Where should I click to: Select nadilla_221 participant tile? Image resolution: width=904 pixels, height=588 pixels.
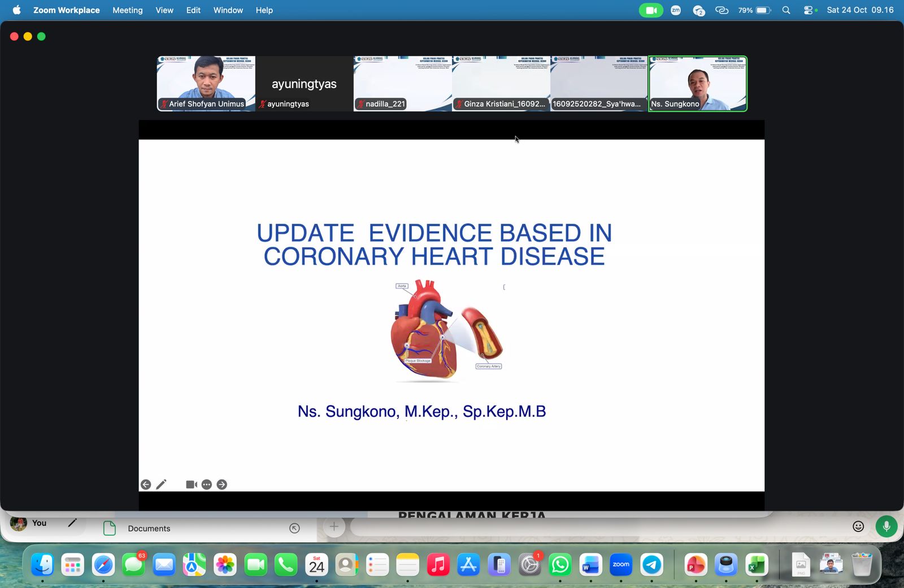tap(403, 84)
